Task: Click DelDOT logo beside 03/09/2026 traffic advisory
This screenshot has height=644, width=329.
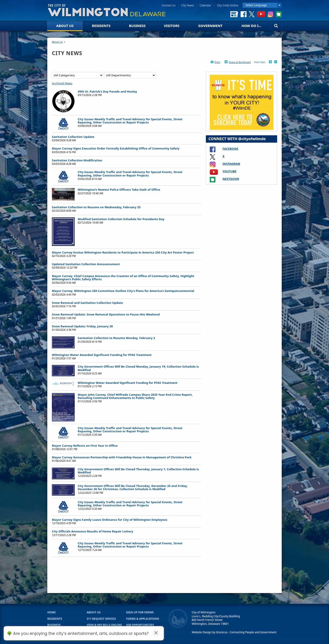Action: (63, 124)
